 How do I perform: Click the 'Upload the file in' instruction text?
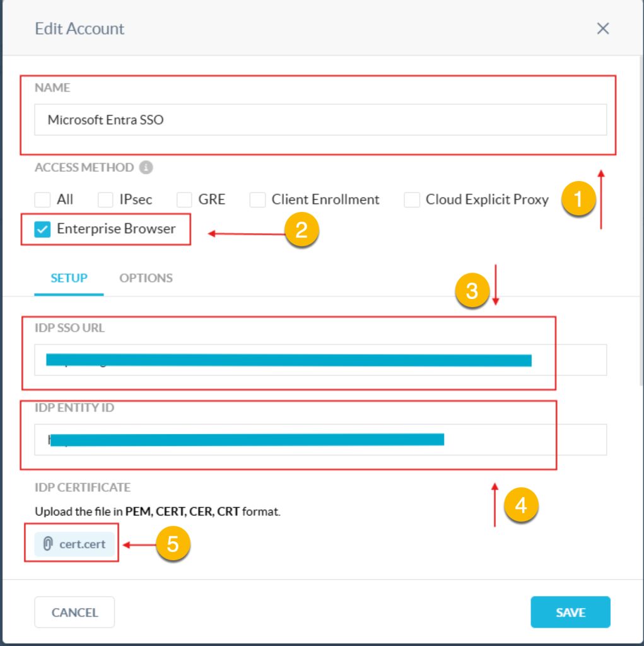[x=158, y=512]
